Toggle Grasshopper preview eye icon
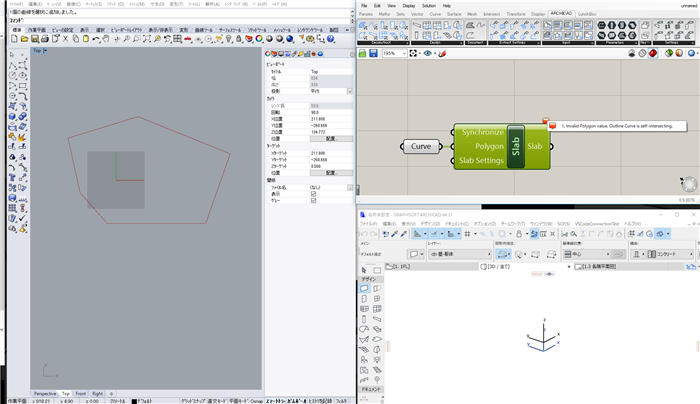The width and height of the screenshot is (700, 404). (x=428, y=54)
